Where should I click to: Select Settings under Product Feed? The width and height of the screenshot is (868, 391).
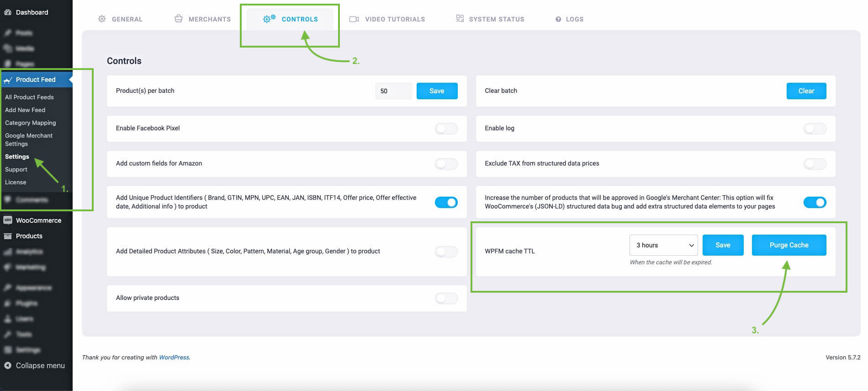[x=17, y=156]
